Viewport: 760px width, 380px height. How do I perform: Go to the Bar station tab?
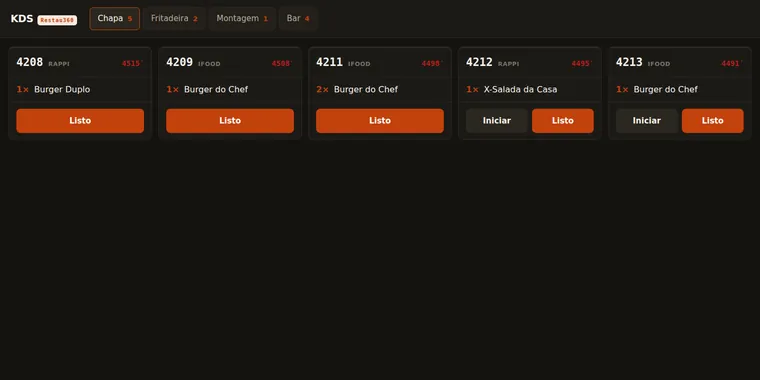point(298,18)
